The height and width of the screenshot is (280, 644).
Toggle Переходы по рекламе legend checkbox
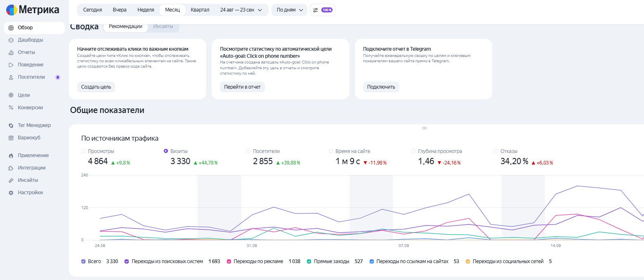coord(229,261)
